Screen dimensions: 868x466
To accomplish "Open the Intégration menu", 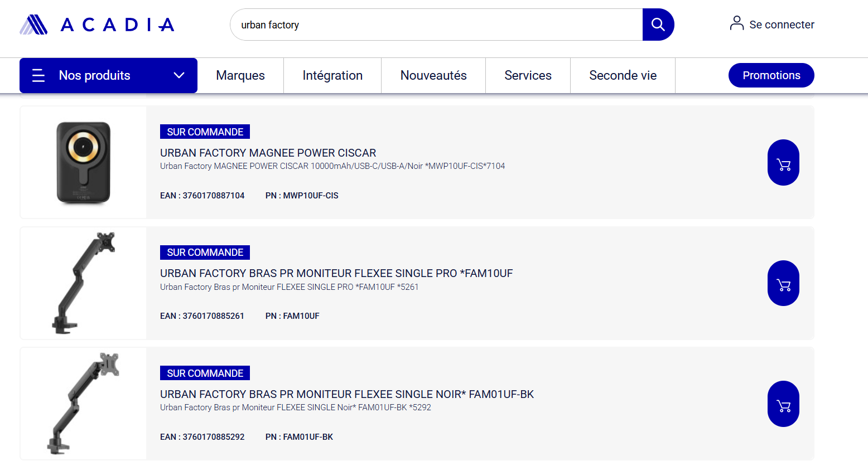I will [x=332, y=75].
